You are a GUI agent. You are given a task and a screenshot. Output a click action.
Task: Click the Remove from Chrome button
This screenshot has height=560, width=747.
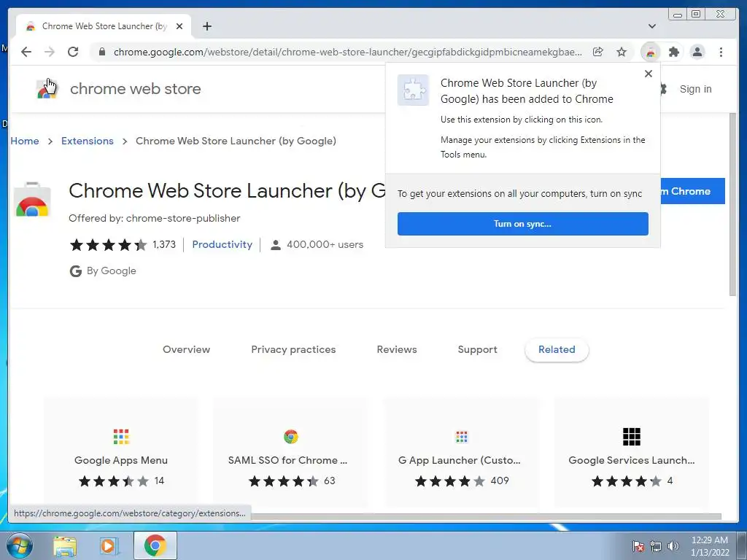click(x=693, y=191)
